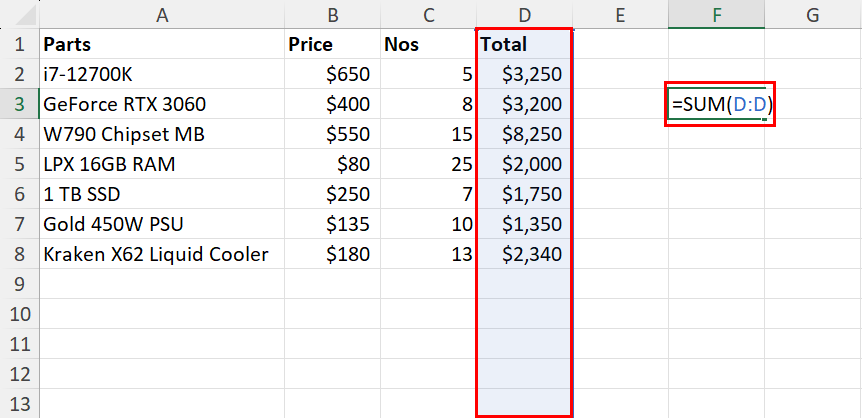Image resolution: width=862 pixels, height=418 pixels.
Task: Select column A header
Action: pos(162,15)
